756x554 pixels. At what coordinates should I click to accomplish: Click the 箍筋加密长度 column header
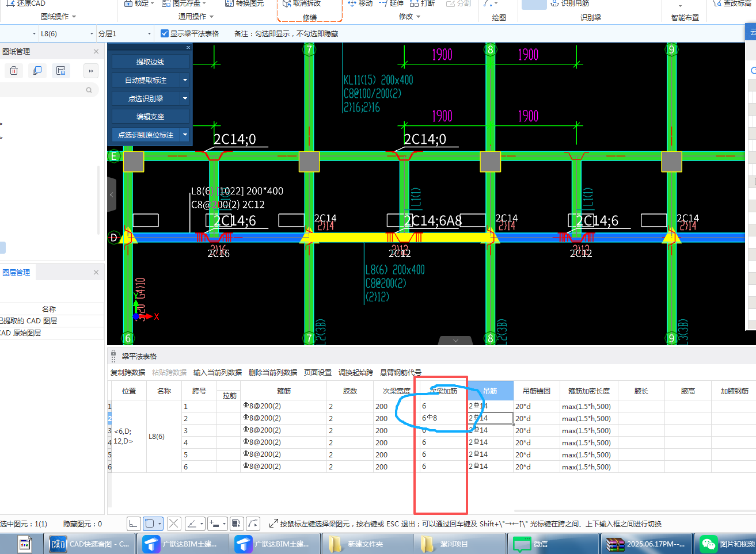click(589, 391)
